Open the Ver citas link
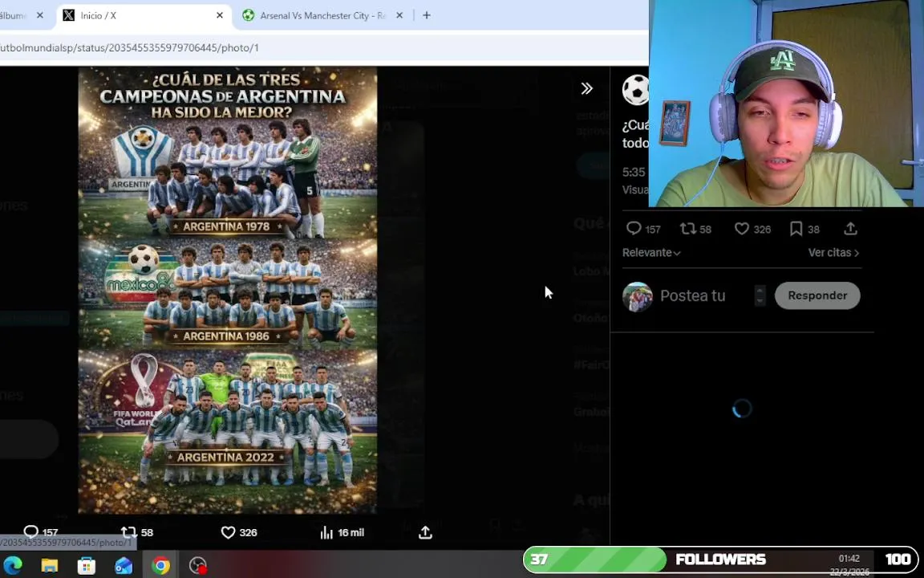This screenshot has height=578, width=924. (x=833, y=253)
